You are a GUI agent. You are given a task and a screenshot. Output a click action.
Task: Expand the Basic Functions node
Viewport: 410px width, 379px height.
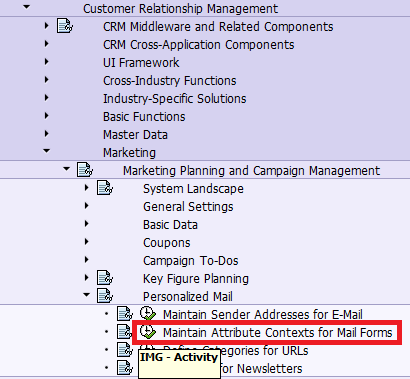point(47,116)
